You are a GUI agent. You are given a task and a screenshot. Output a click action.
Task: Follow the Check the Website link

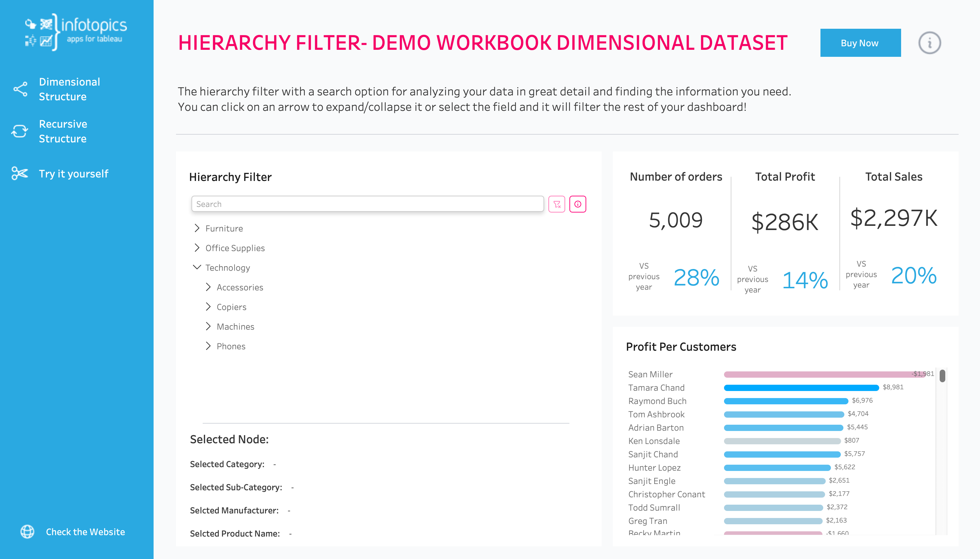(x=85, y=532)
